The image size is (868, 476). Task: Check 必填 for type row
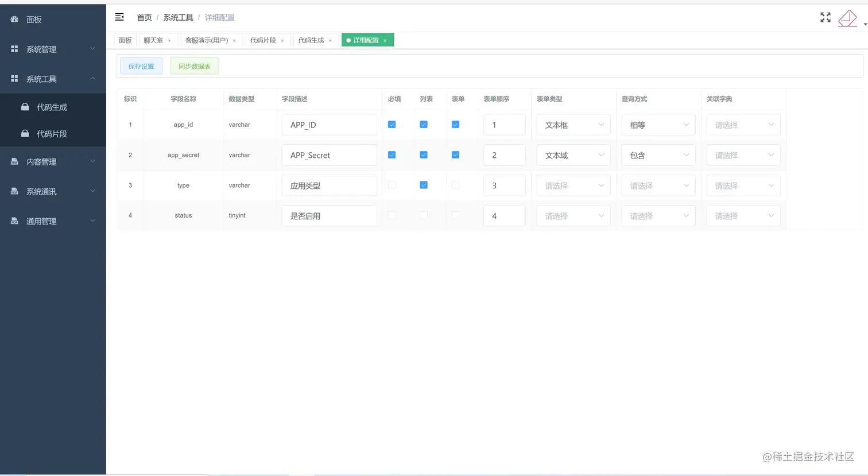tap(392, 185)
